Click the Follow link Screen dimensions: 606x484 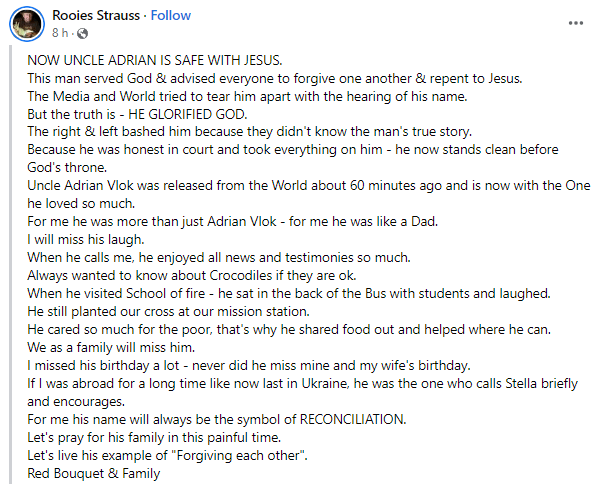click(171, 16)
